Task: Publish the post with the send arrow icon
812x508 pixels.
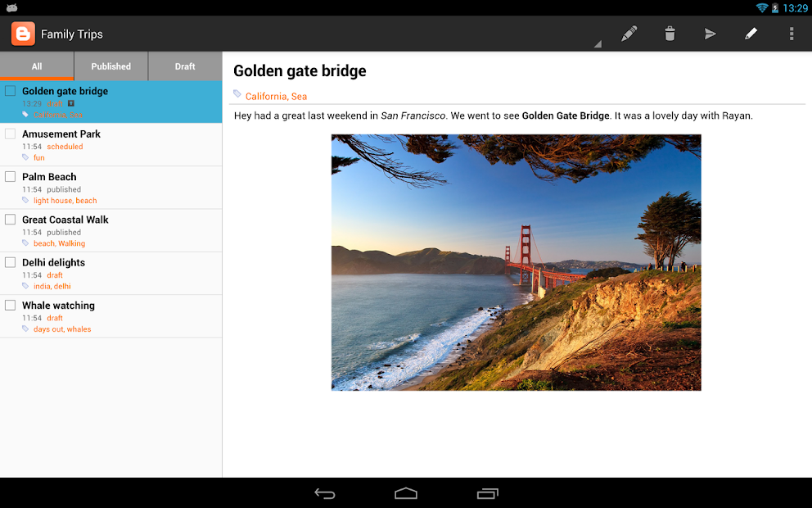Action: (x=710, y=34)
